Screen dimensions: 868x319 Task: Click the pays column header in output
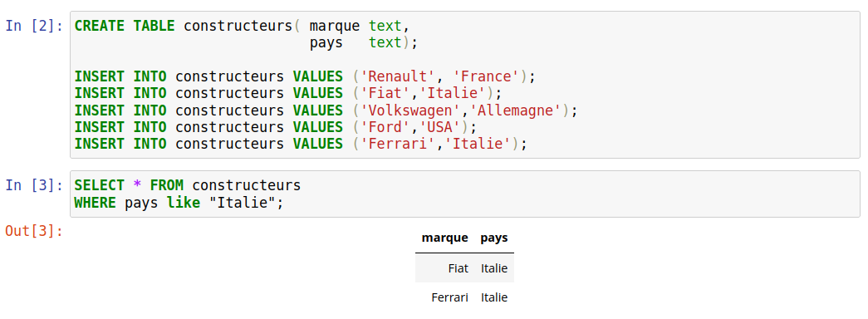tap(493, 238)
